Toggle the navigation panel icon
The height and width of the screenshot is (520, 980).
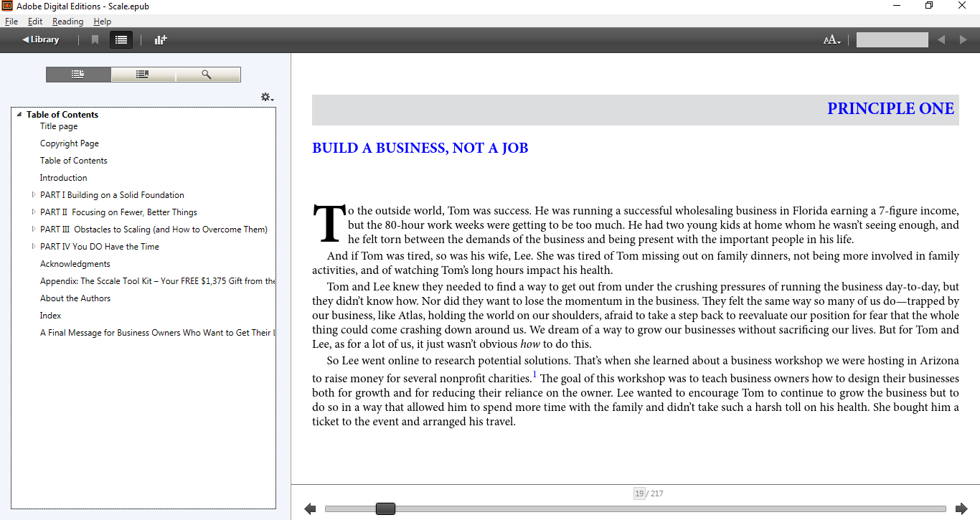point(121,39)
